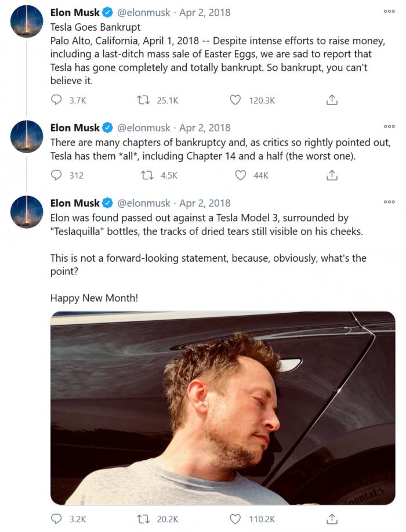Reply to the 'Tesla Goes Bankrupt' tweet
This screenshot has width=406, height=532.
click(x=57, y=100)
